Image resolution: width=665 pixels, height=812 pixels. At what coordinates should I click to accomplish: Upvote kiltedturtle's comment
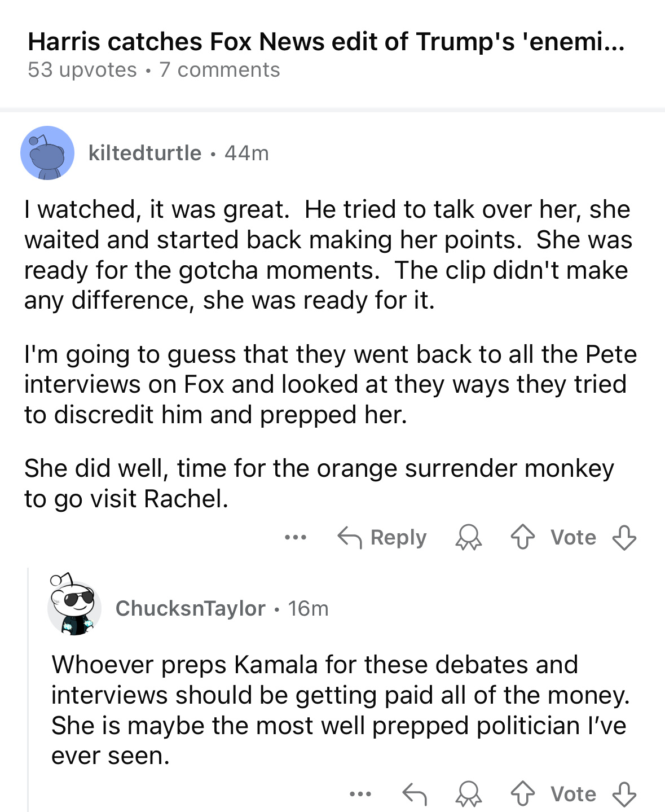[522, 537]
